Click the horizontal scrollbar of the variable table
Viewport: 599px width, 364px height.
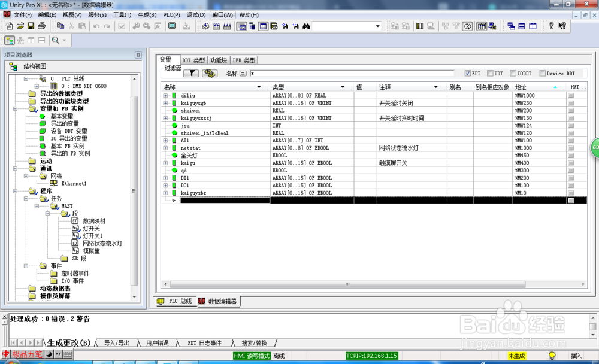click(347, 284)
